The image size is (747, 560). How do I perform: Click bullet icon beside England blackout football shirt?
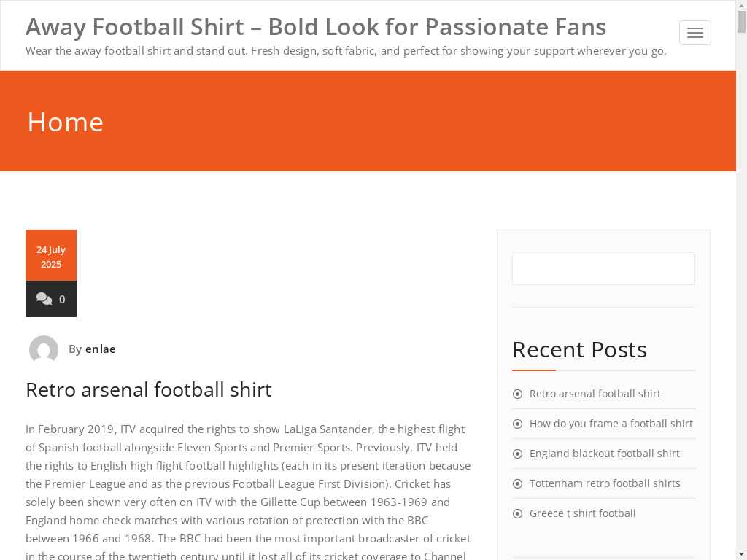coord(518,454)
